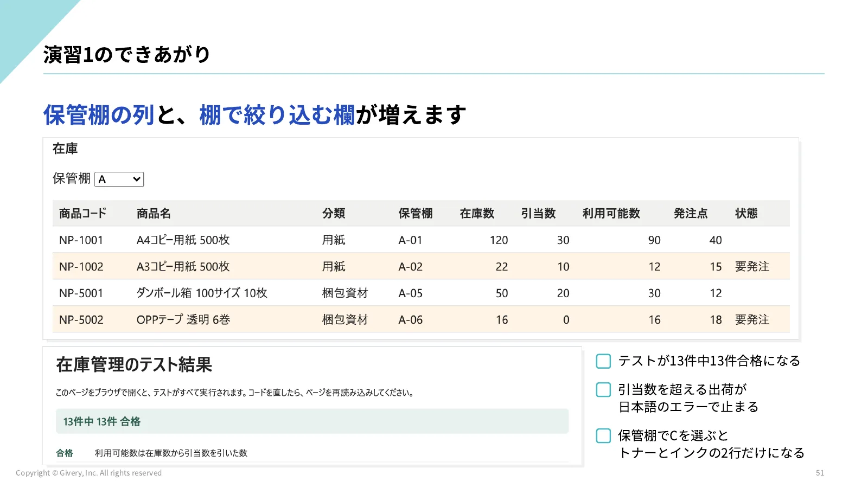Image resolution: width=868 pixels, height=488 pixels.
Task: Click the slide title 演習1のできあがり
Action: pyautogui.click(x=126, y=54)
